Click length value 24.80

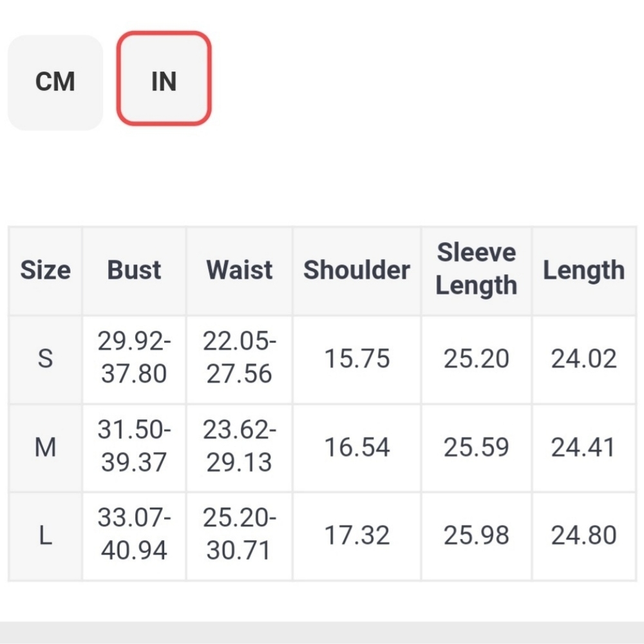584,536
